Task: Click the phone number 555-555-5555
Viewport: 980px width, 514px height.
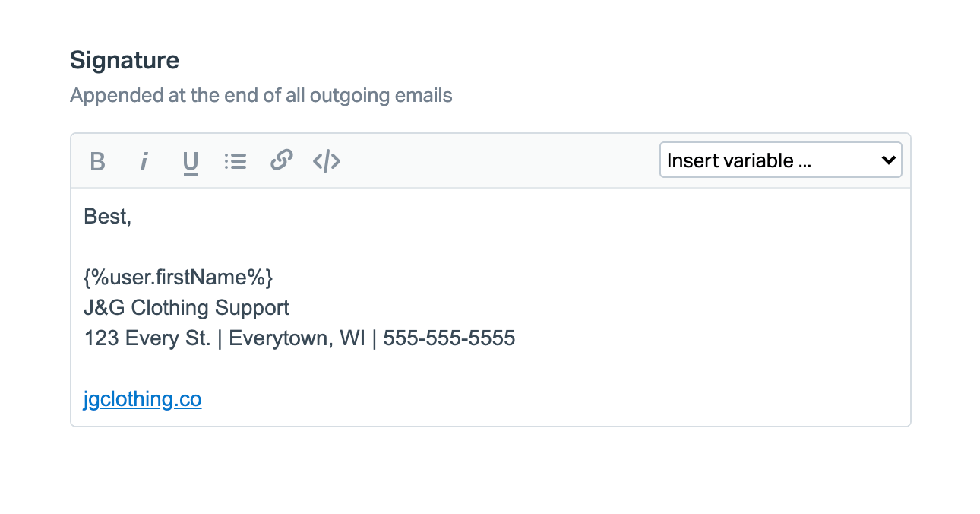Action: [449, 338]
